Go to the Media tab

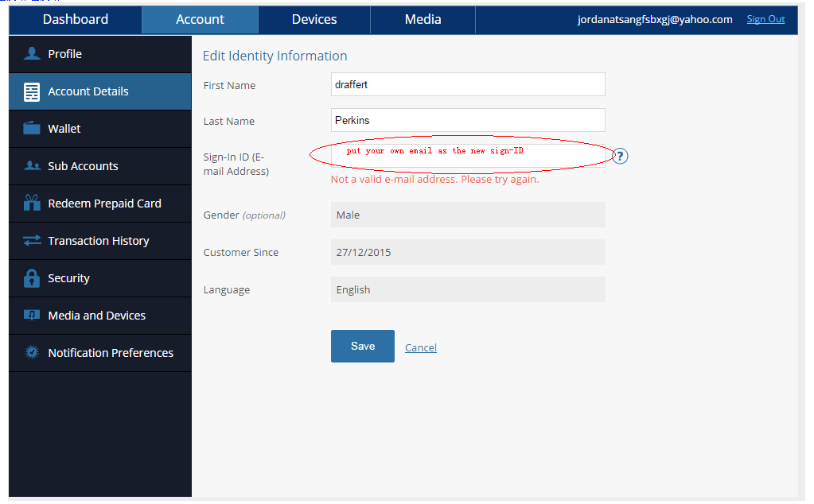423,20
